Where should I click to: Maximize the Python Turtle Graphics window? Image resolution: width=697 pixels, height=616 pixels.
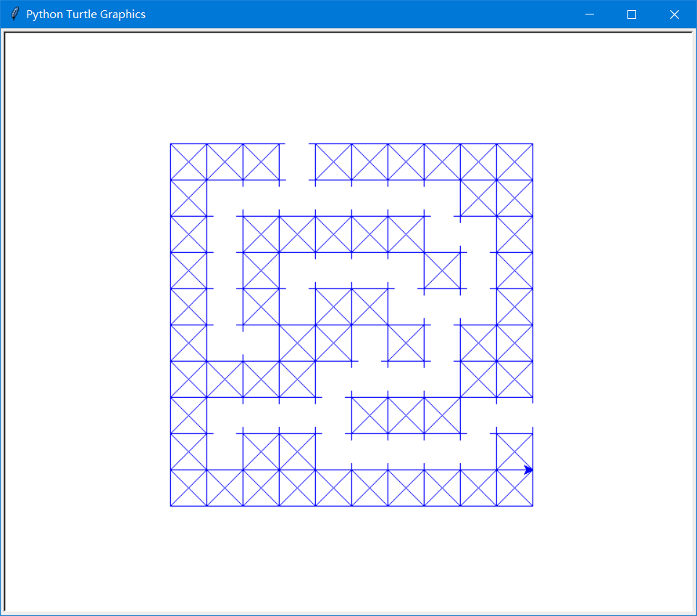(632, 14)
